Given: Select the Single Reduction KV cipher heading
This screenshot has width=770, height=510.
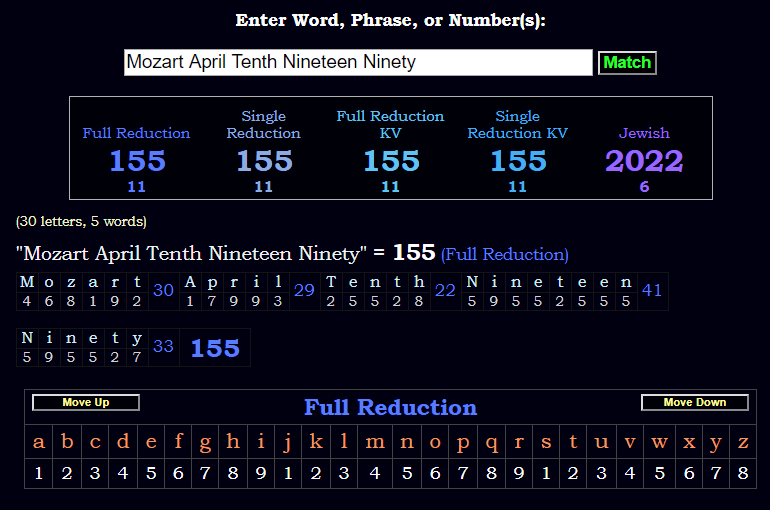Looking at the screenshot, I should coord(517,125).
